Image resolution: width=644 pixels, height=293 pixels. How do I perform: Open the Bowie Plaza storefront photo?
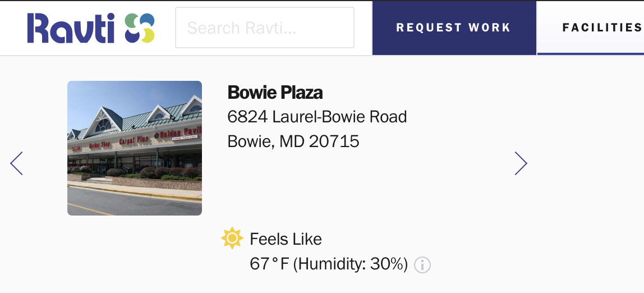tap(135, 148)
